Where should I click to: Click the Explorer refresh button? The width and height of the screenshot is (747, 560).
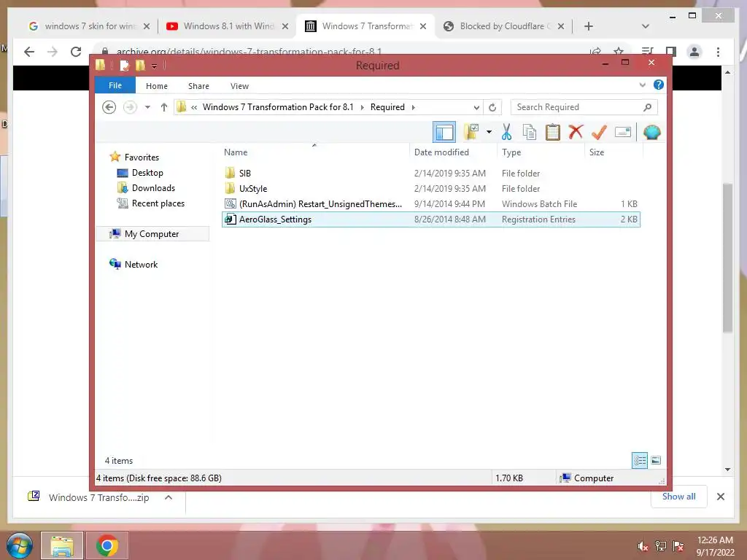pos(492,108)
